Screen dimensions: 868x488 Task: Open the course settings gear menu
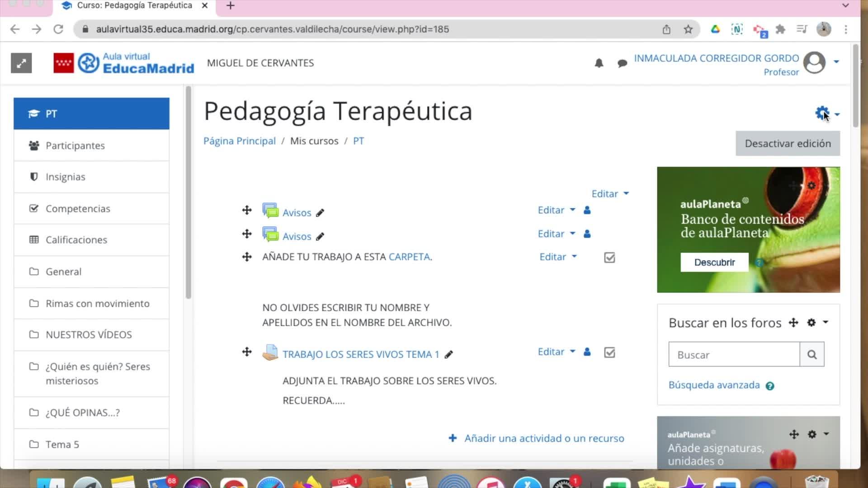coord(823,113)
